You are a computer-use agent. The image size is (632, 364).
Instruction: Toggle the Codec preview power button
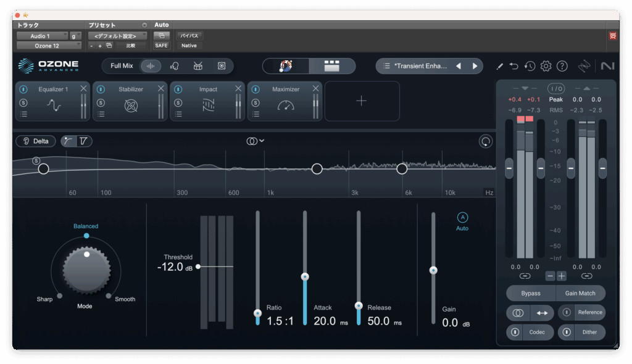coord(515,333)
